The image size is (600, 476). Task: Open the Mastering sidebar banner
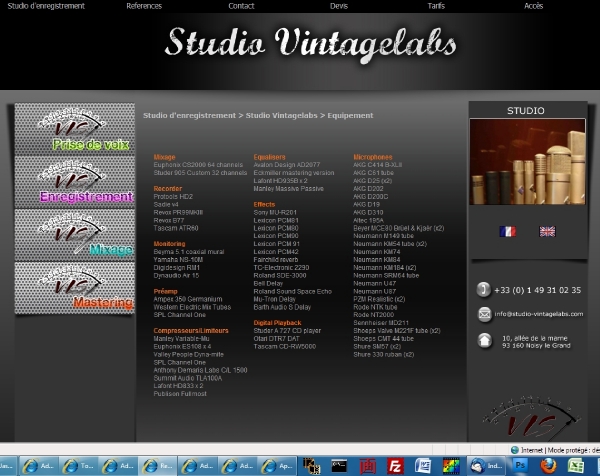point(75,288)
